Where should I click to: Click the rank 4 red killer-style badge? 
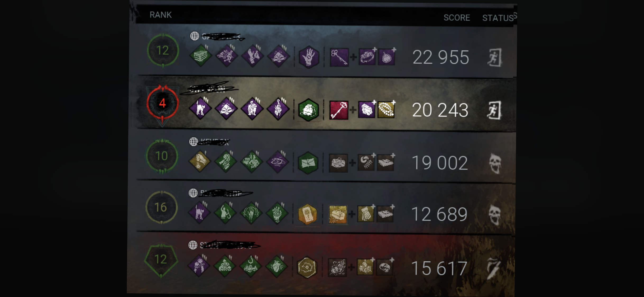[x=162, y=103]
